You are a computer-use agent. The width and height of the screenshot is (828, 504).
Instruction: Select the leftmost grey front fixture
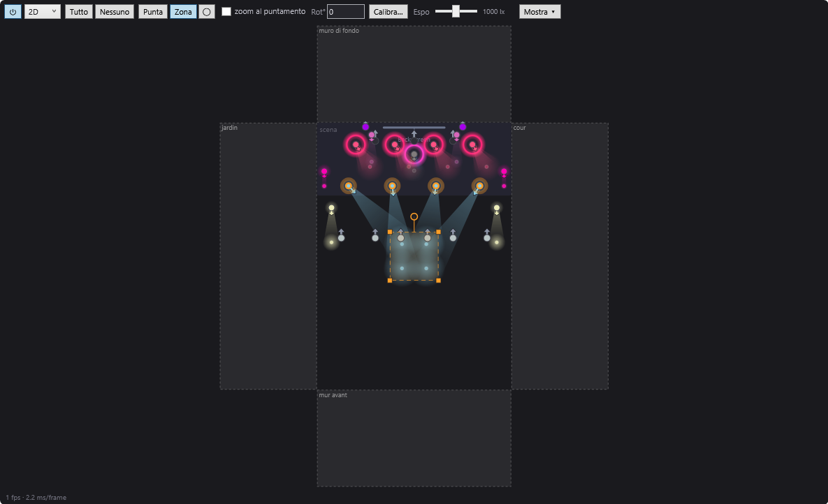341,238
